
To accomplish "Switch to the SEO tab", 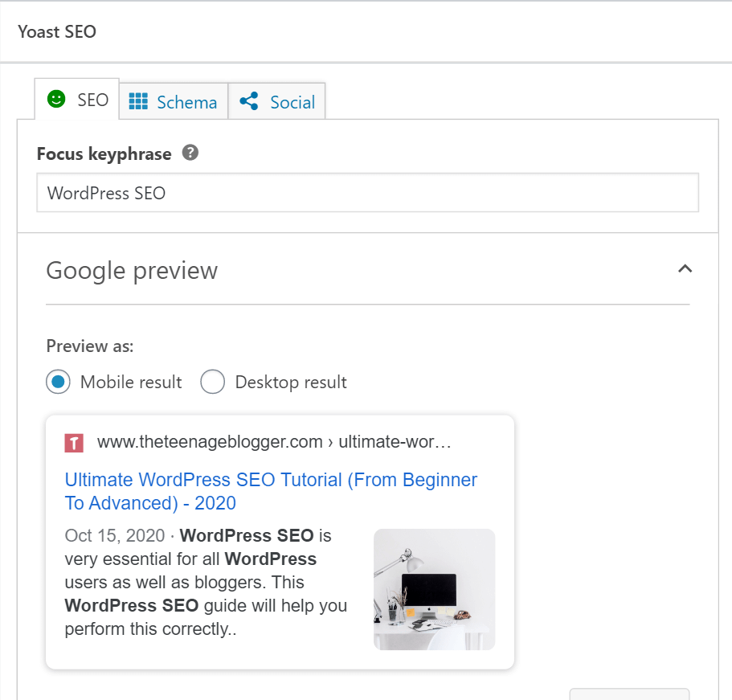I will [77, 100].
